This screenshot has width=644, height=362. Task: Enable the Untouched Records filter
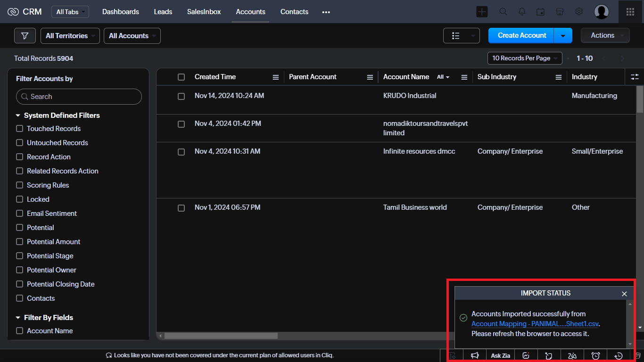tap(19, 143)
